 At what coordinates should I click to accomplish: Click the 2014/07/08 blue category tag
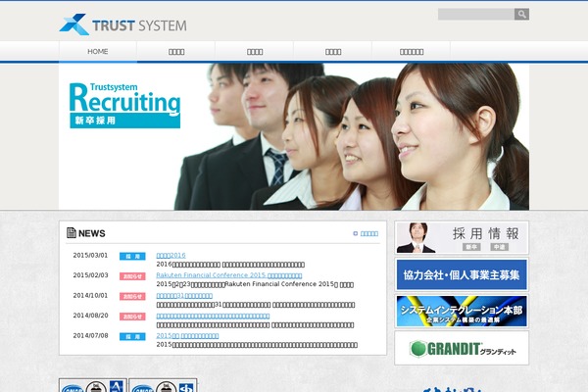pyautogui.click(x=132, y=336)
